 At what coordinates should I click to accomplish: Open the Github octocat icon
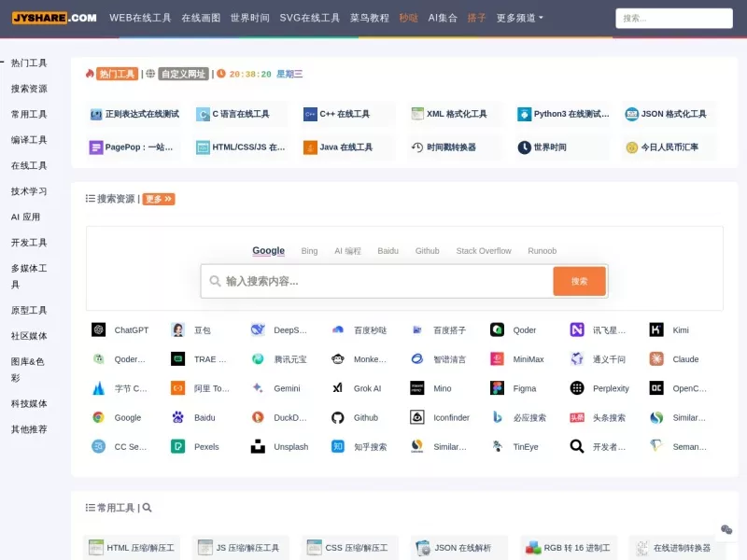(337, 417)
